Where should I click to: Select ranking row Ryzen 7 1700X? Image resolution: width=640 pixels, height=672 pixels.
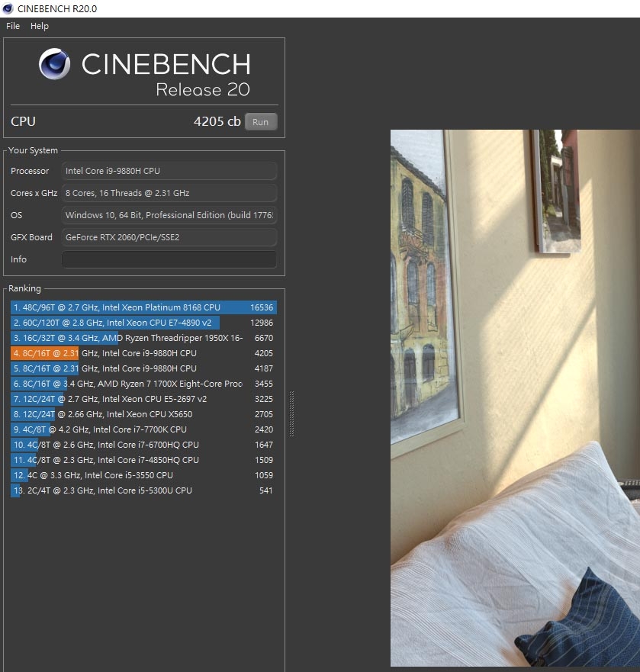pos(143,384)
